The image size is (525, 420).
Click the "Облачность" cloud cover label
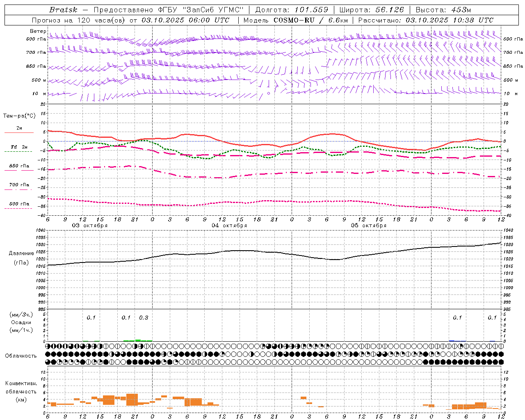(21, 356)
